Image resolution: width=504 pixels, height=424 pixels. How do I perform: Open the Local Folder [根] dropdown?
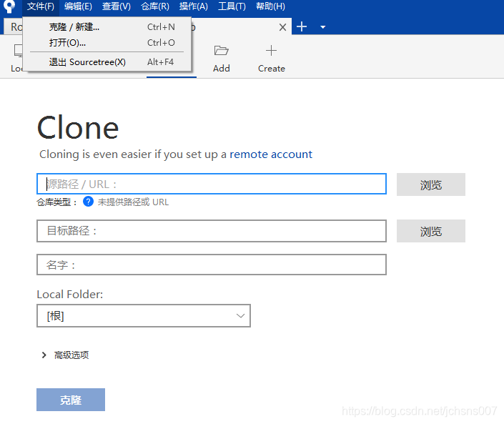144,315
